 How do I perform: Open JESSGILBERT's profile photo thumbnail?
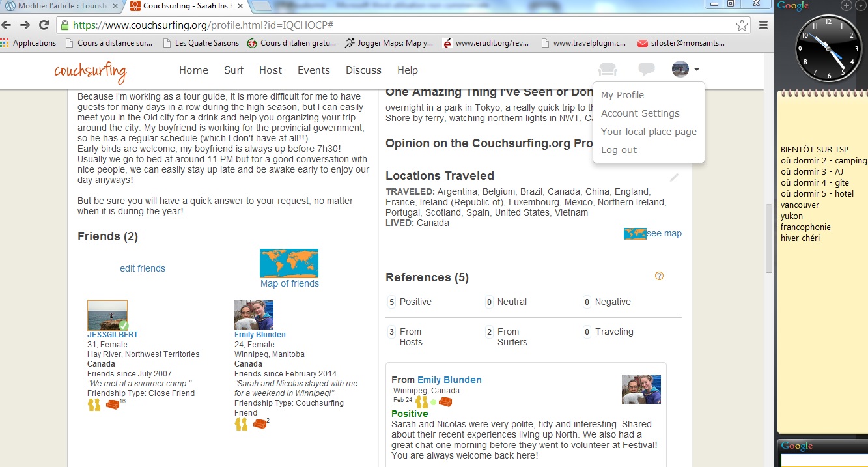click(x=107, y=315)
